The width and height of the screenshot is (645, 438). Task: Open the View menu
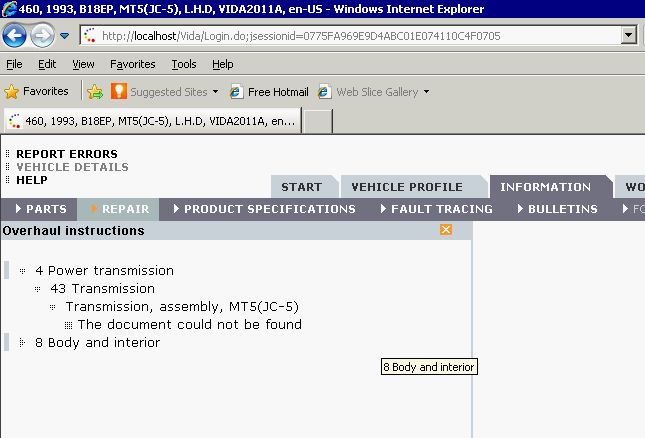tap(83, 64)
